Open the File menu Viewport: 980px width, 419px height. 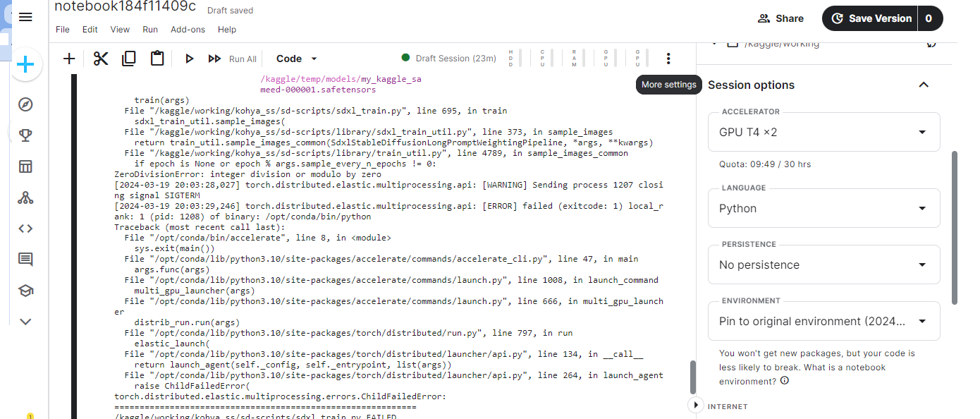click(x=62, y=30)
